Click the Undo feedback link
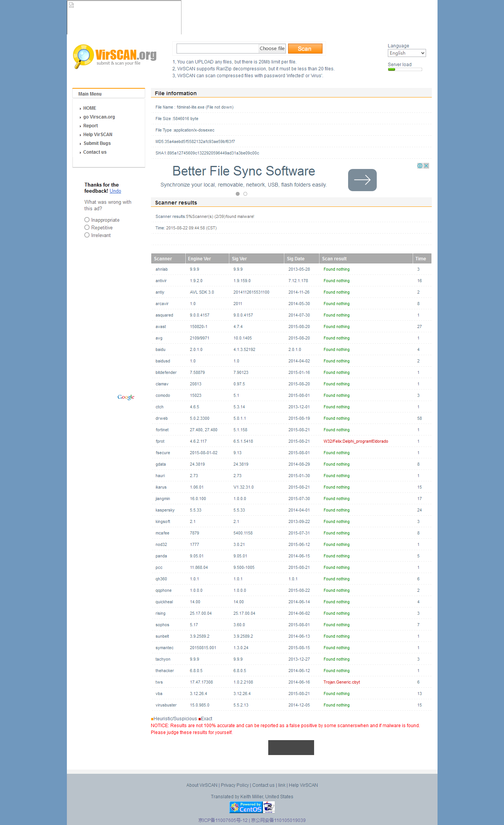The width and height of the screenshot is (504, 825). 115,191
